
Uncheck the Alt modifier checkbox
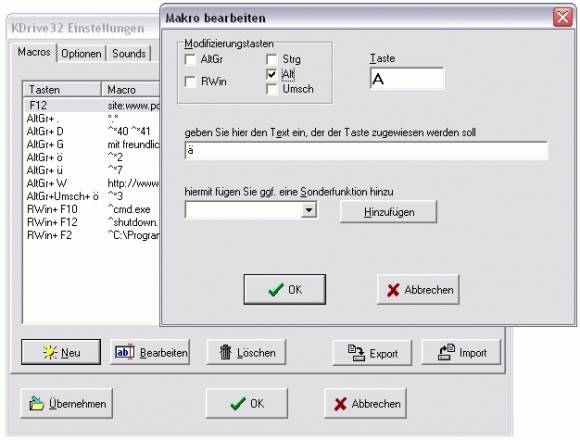[272, 74]
